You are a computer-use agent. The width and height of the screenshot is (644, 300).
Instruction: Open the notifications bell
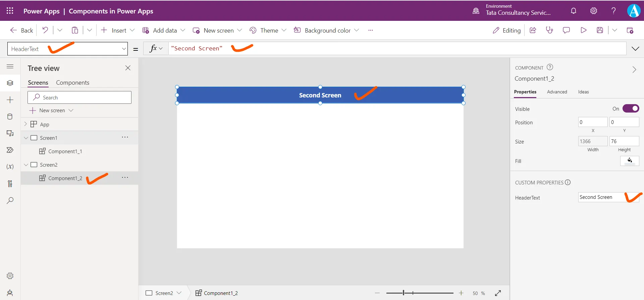pyautogui.click(x=574, y=11)
